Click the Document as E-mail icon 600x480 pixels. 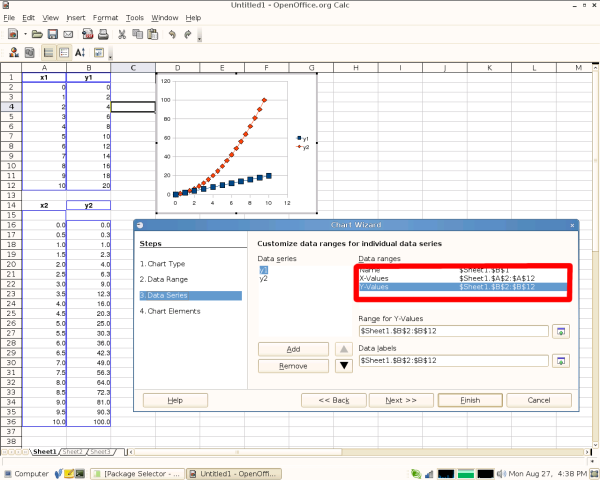pos(68,34)
